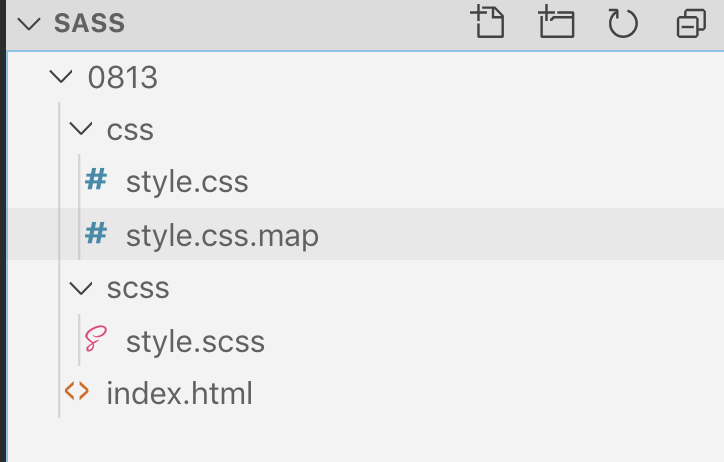The image size is (724, 462).
Task: Click the hash icon beside style.css.map
Action: [x=96, y=234]
